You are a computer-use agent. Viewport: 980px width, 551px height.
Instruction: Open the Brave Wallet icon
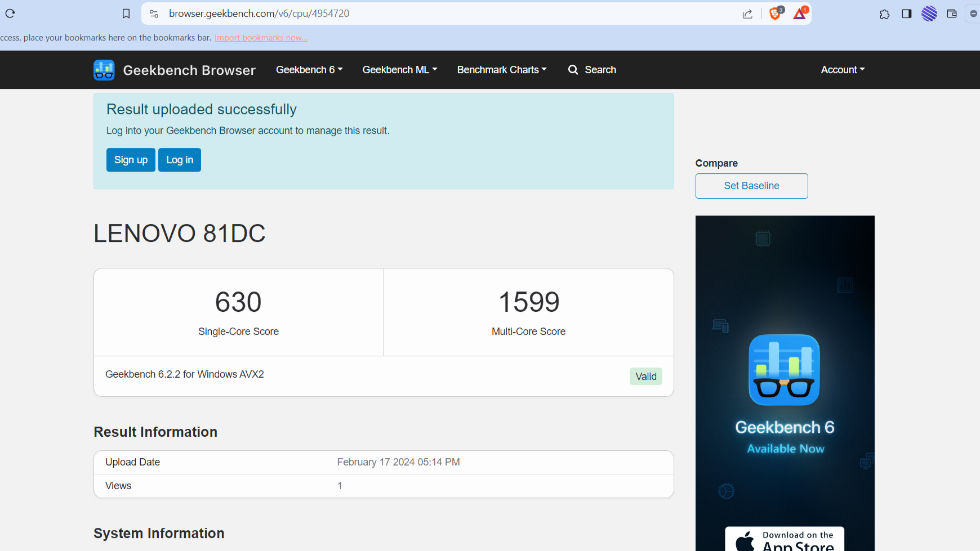point(952,14)
